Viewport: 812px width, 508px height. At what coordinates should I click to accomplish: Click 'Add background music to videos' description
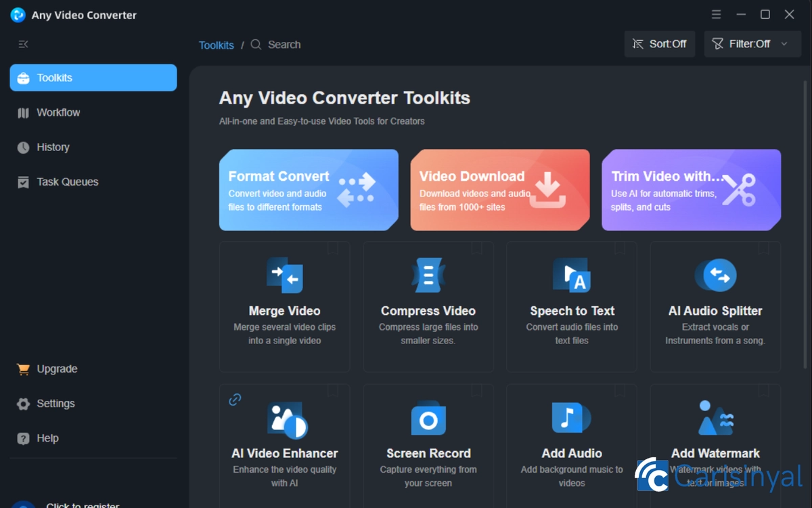tap(572, 476)
